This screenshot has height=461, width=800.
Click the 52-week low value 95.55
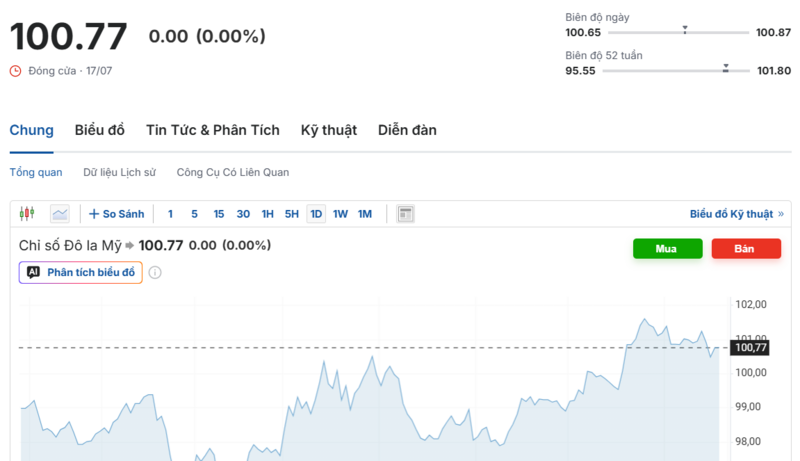[x=580, y=70]
